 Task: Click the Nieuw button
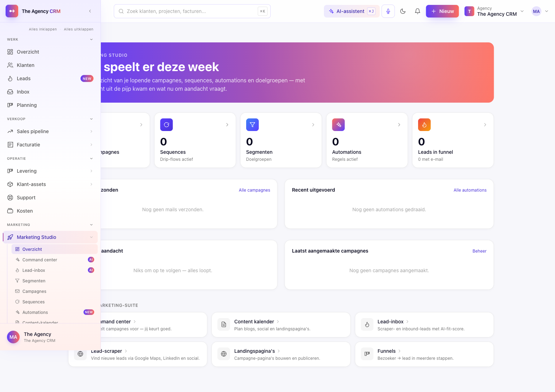(442, 11)
